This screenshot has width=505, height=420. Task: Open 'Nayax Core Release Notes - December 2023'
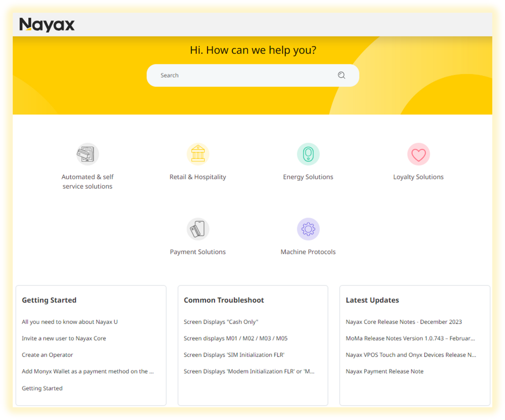pyautogui.click(x=404, y=322)
